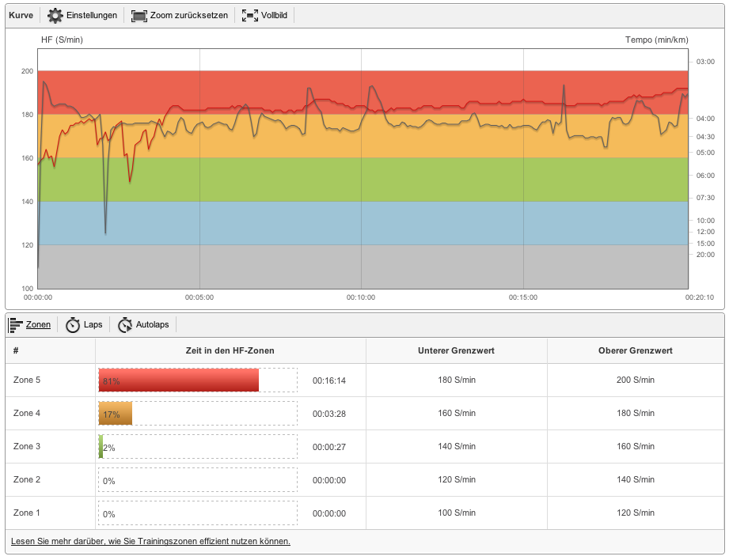Click the Zeit in den HF-Zonen header
Viewport: 729px width, 560px height.
coord(230,350)
